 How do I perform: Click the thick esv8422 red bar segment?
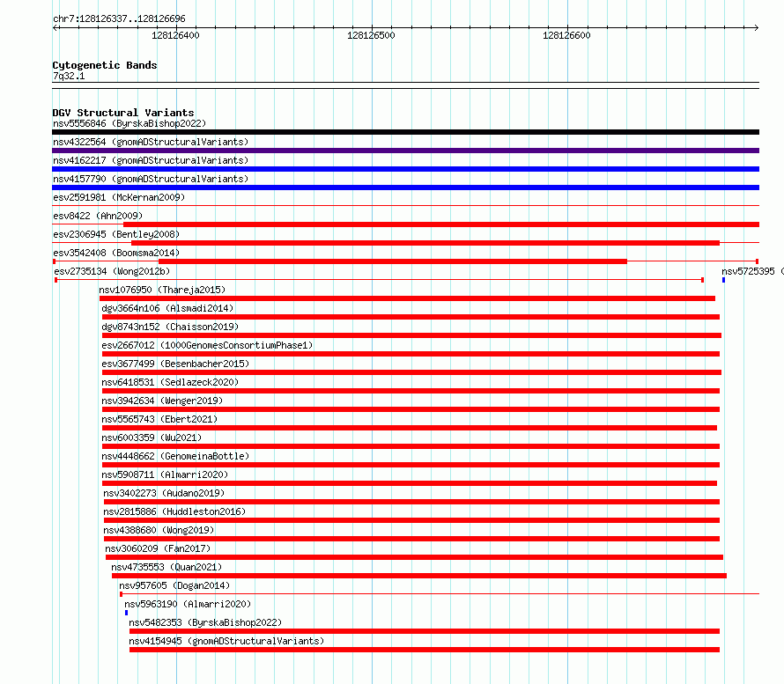tap(441, 224)
